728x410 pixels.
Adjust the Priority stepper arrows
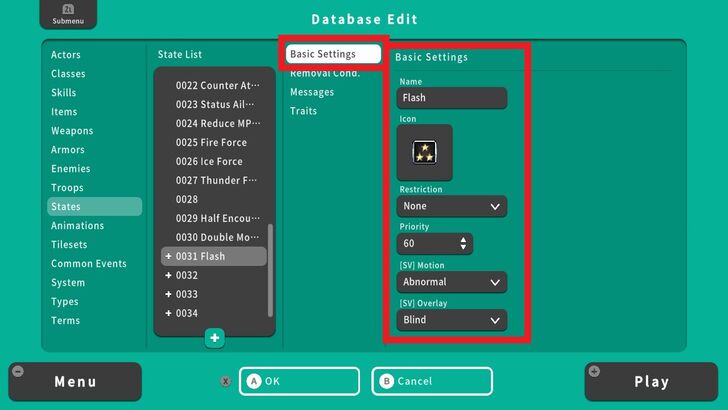click(463, 243)
